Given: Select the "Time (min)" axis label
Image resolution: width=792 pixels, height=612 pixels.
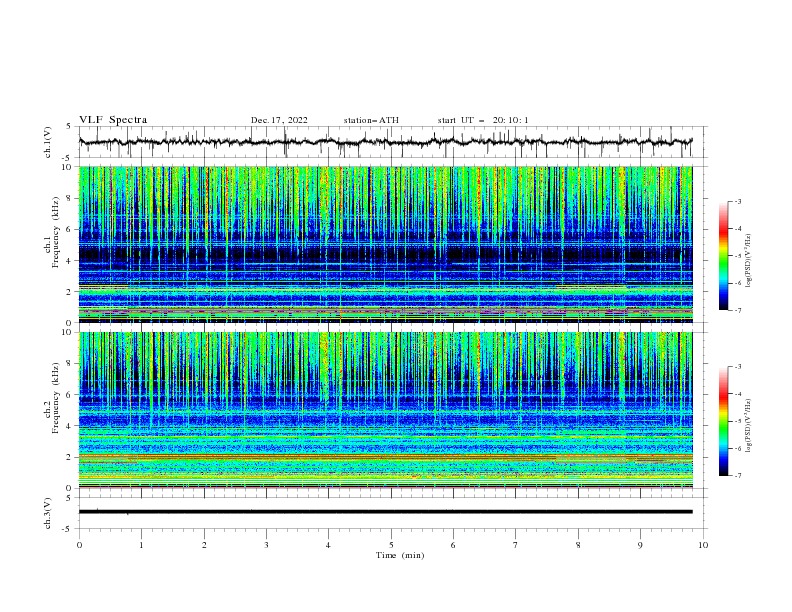Looking at the screenshot, I should click(x=400, y=555).
